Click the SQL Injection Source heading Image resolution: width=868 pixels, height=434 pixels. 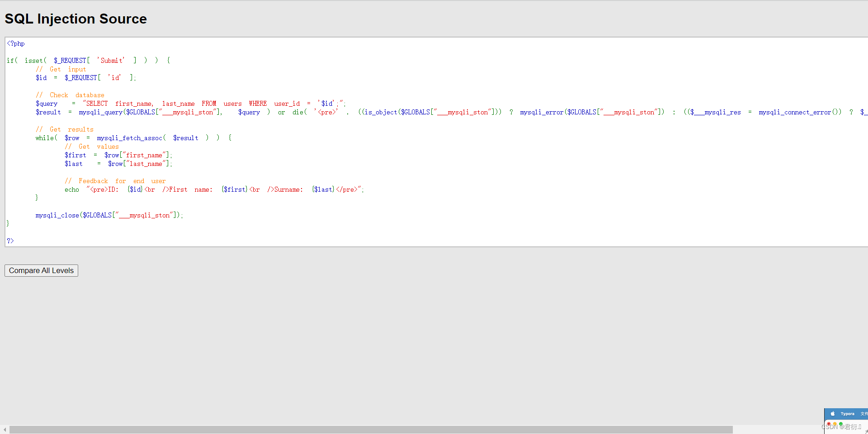pos(76,19)
